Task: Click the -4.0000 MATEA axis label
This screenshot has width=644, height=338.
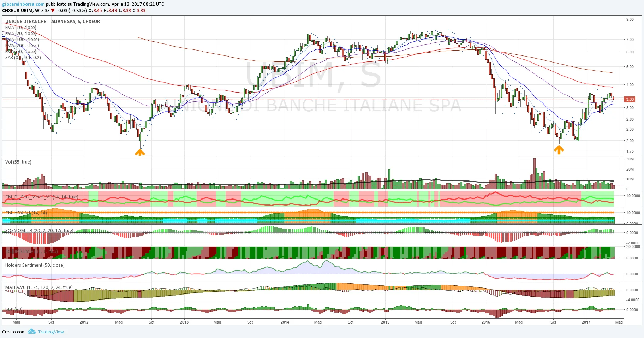Action: [632, 300]
